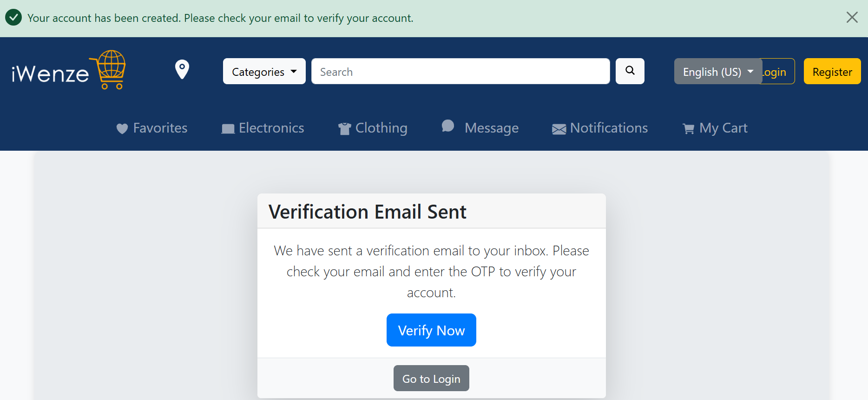
Task: Expand the English (US) language selector
Action: point(717,72)
